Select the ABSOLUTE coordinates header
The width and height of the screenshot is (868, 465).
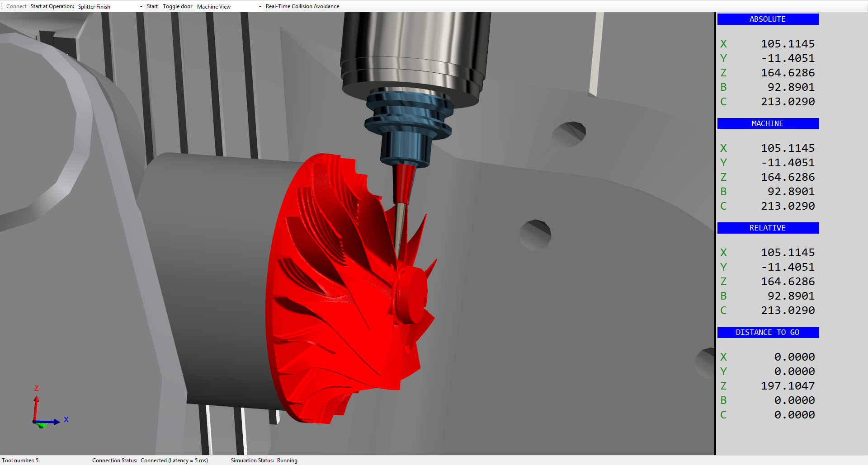pyautogui.click(x=768, y=19)
